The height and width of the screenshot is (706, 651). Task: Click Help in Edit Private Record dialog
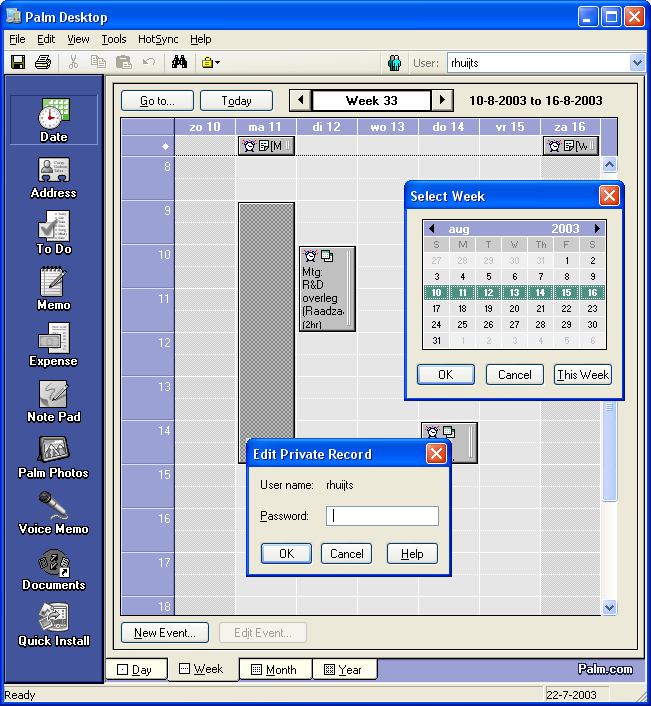tap(412, 553)
